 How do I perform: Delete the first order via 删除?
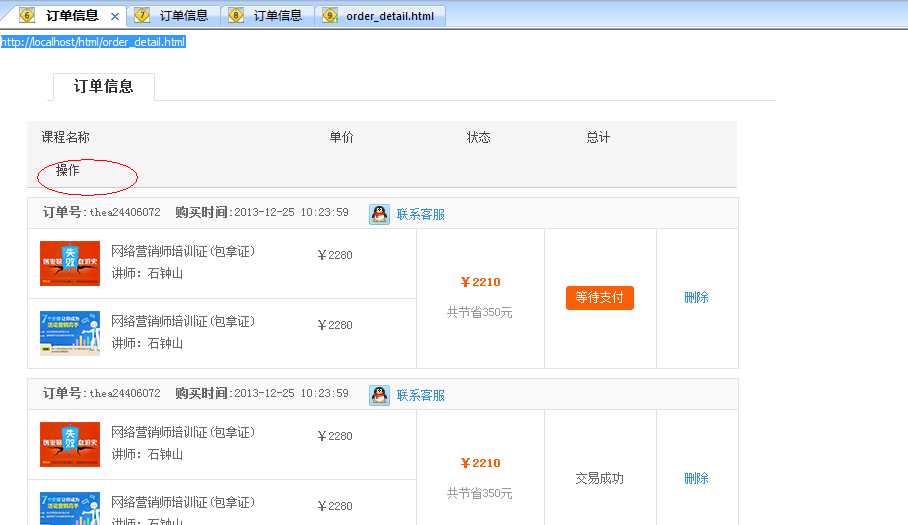(696, 298)
